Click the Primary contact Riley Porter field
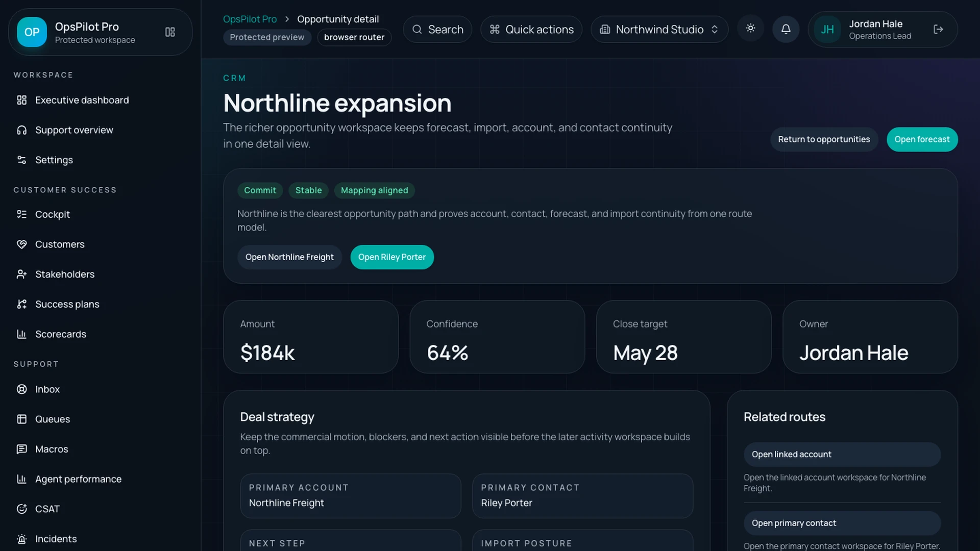980x551 pixels. (x=582, y=496)
